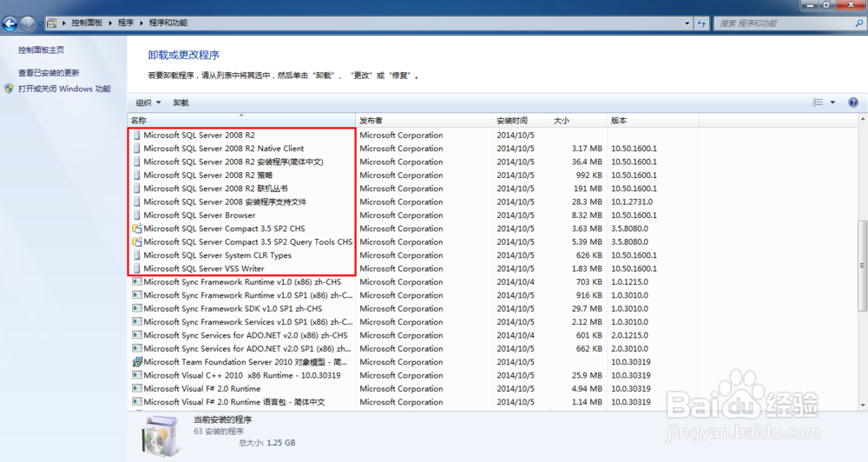The width and height of the screenshot is (868, 462).
Task: Click icon of Sync Framework Services v1.0 SP1
Action: pos(137,322)
